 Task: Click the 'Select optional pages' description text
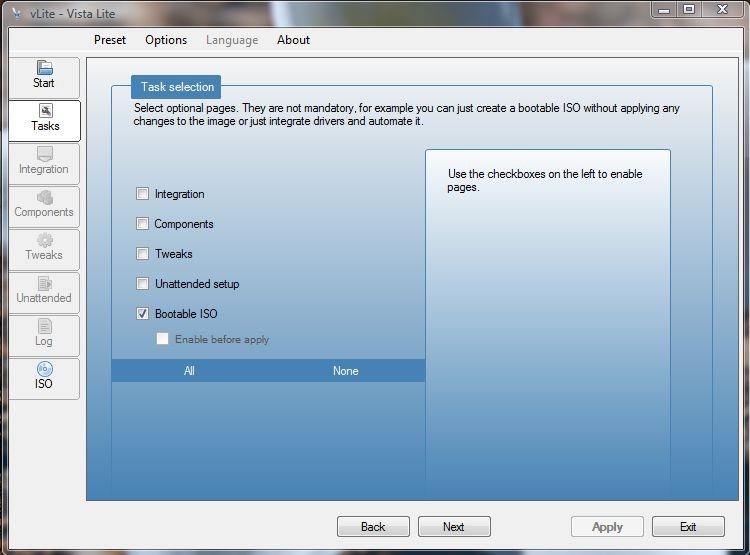[x=407, y=114]
